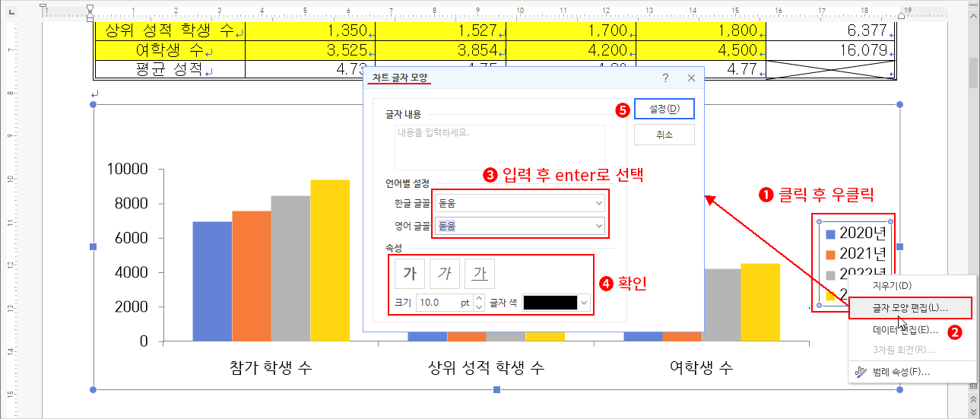Click the 상위 성적 학생 수 table row header
The width and height of the screenshot is (980, 419).
[x=170, y=30]
